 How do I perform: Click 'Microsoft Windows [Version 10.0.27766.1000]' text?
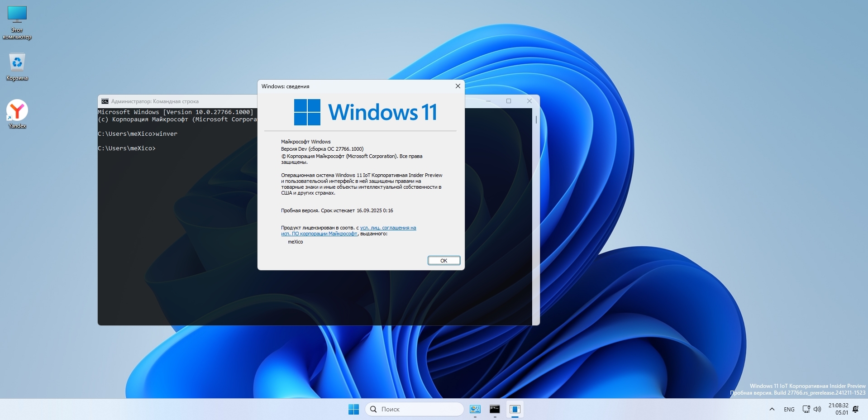click(176, 112)
